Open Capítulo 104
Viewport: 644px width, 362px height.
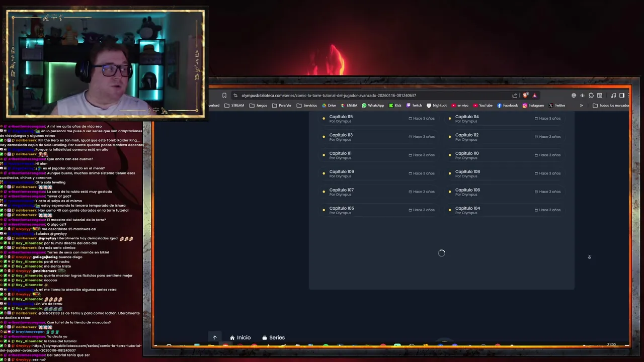[x=505, y=210]
